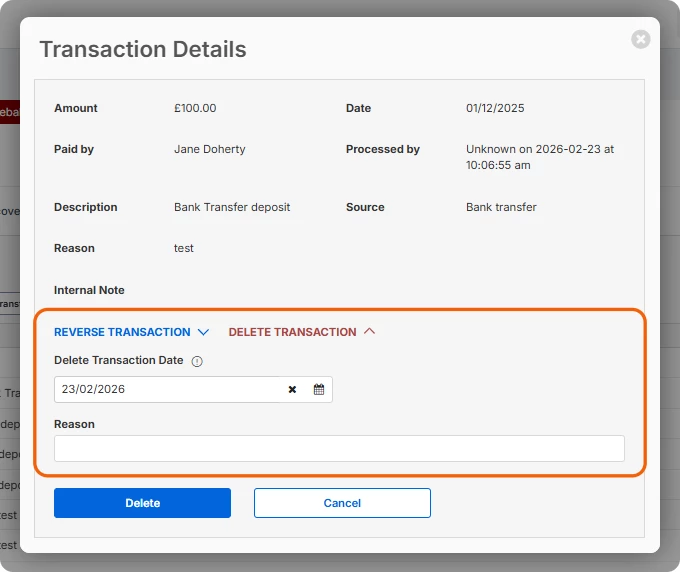Click the Internal Note label

[89, 290]
